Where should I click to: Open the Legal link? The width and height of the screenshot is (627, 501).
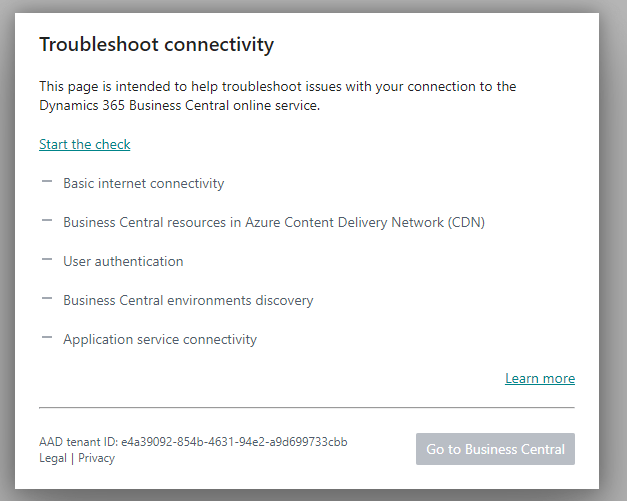(53, 458)
